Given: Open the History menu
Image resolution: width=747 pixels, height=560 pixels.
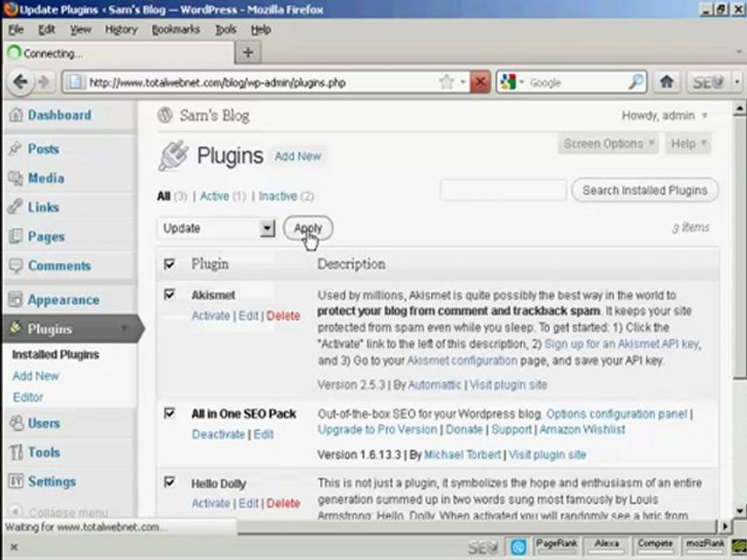Looking at the screenshot, I should click(x=121, y=30).
